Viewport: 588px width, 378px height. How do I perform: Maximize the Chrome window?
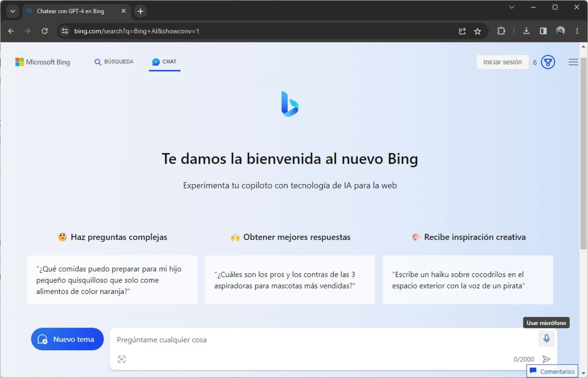coord(555,7)
